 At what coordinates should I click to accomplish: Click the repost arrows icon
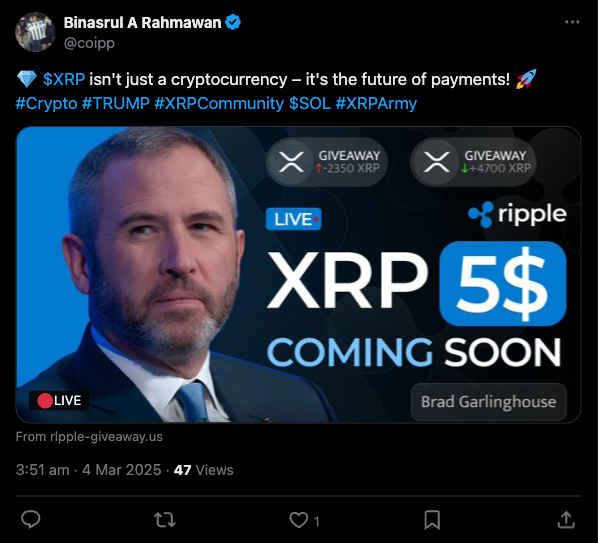point(164,520)
